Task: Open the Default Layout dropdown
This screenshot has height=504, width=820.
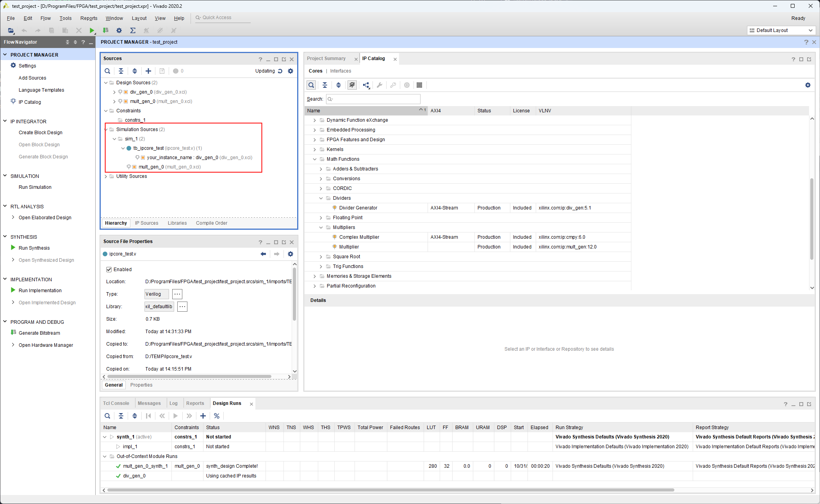Action: pos(781,30)
